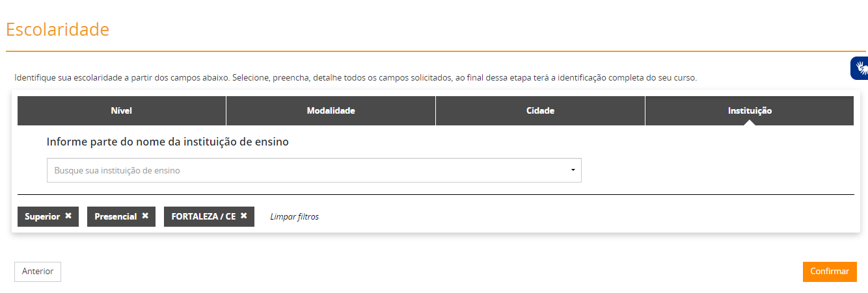The image size is (868, 293).
Task: Delete the FORTALEZA / CE filter X
Action: coord(244,216)
